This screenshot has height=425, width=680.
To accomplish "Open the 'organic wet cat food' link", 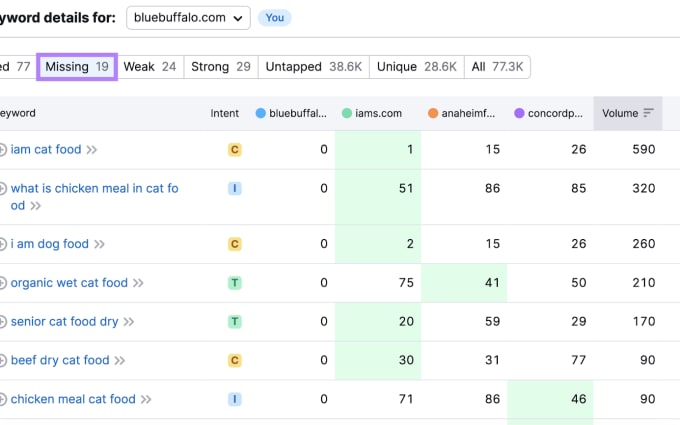I will click(x=69, y=283).
